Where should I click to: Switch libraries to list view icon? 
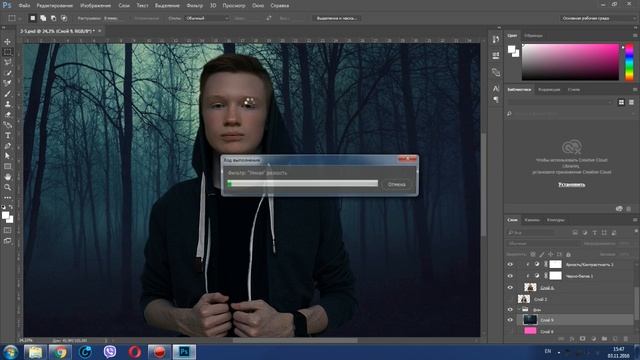(x=631, y=102)
